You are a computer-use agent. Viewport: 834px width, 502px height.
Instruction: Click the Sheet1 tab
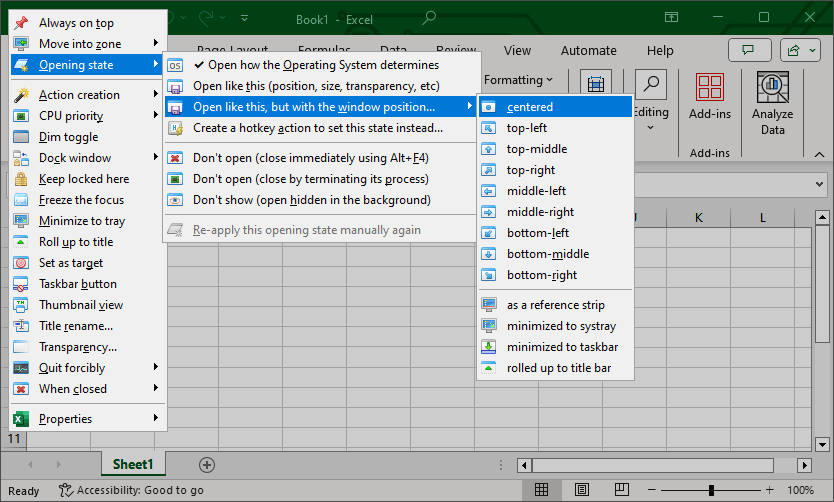point(133,464)
